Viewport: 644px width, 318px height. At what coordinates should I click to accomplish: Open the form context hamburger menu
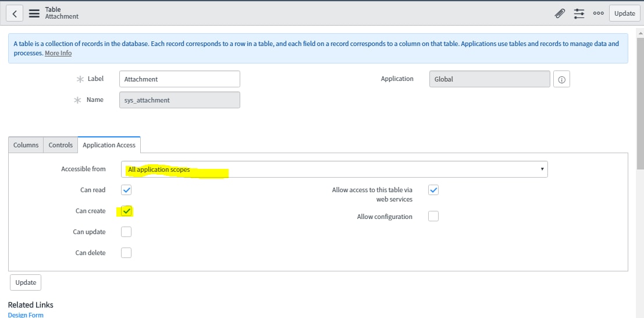(x=34, y=13)
